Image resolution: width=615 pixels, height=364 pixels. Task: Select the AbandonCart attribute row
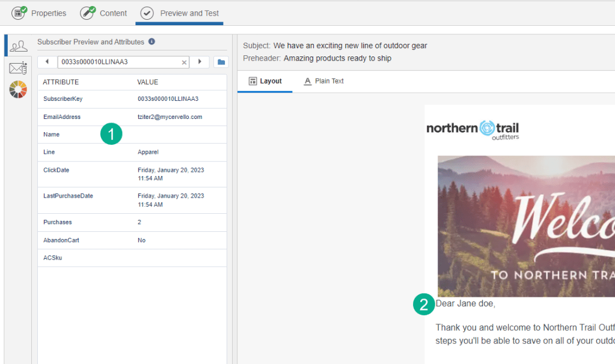coord(132,240)
